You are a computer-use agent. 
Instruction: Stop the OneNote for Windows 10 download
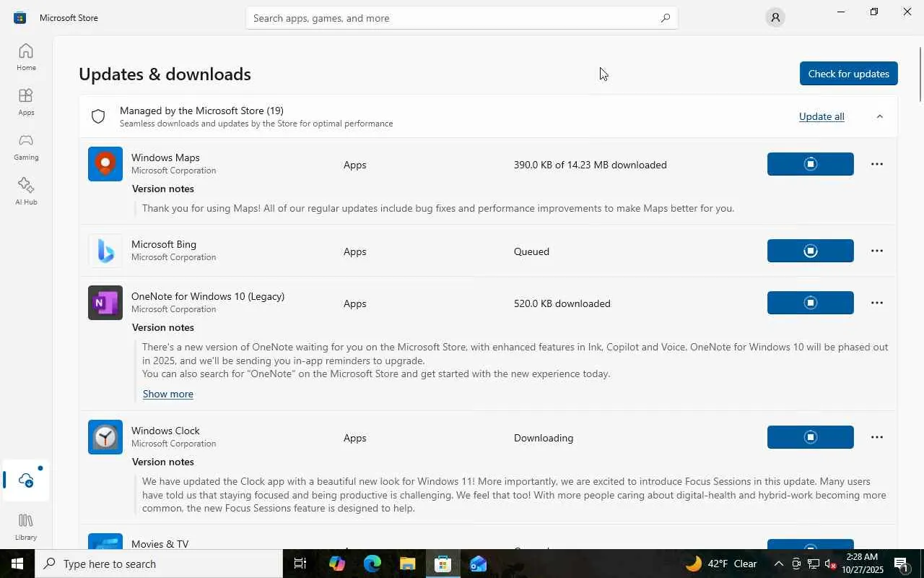click(x=810, y=303)
